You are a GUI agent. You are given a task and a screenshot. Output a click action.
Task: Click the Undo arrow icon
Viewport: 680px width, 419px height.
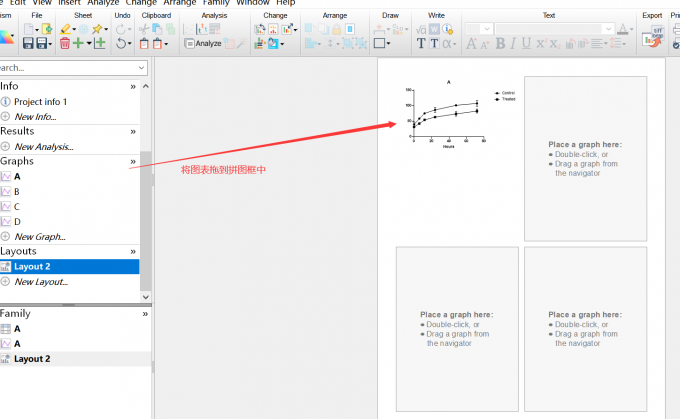click(121, 44)
